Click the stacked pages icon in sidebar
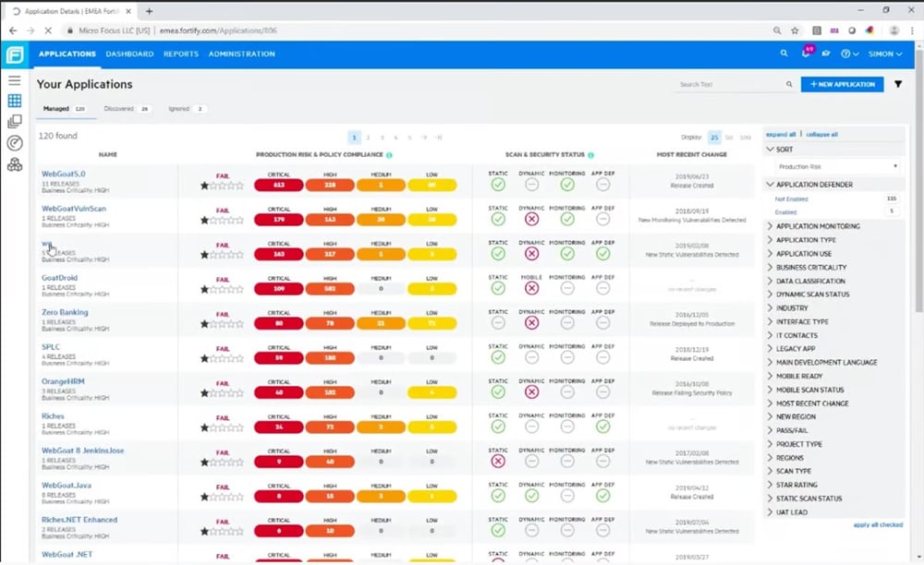Image resolution: width=924 pixels, height=565 pixels. (x=14, y=122)
